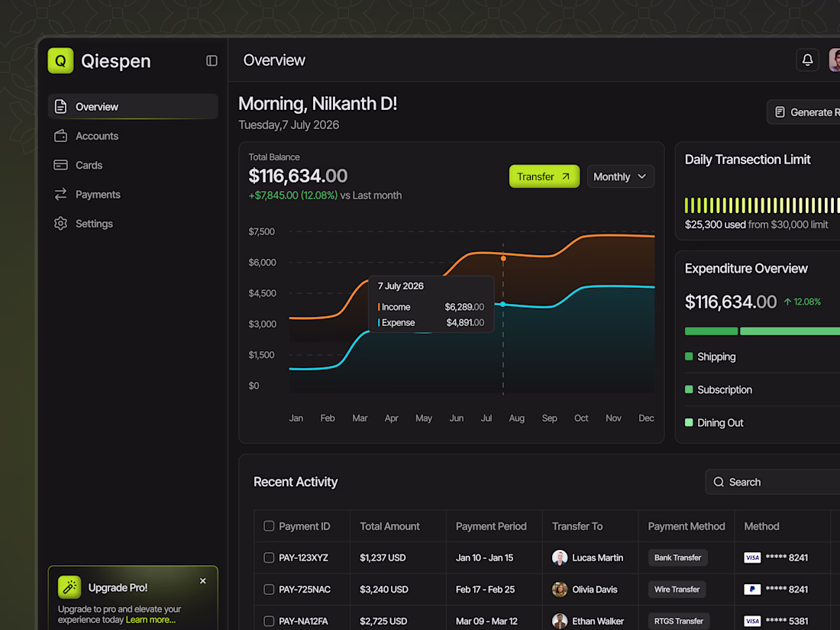This screenshot has height=630, width=840.
Task: Click the Feb 17 - Feb 25 period
Action: [486, 590]
